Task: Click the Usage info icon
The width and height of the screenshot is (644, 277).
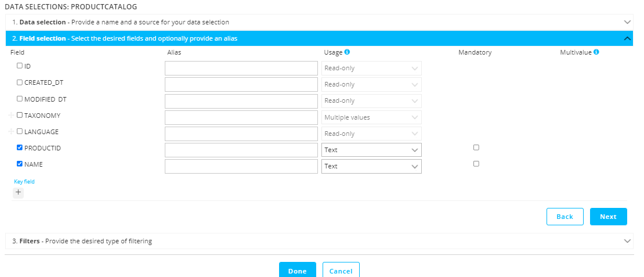Action: tap(347, 52)
